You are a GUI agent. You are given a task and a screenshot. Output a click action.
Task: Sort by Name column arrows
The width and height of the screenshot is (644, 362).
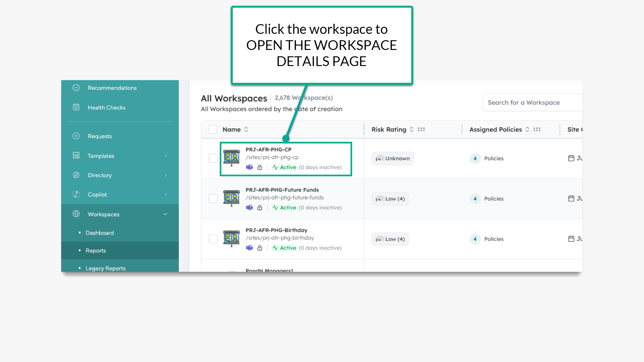tap(246, 129)
